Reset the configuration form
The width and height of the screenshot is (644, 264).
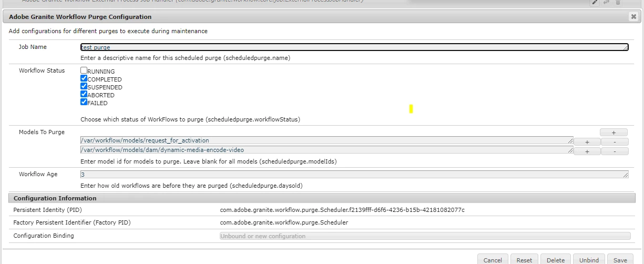tap(524, 260)
